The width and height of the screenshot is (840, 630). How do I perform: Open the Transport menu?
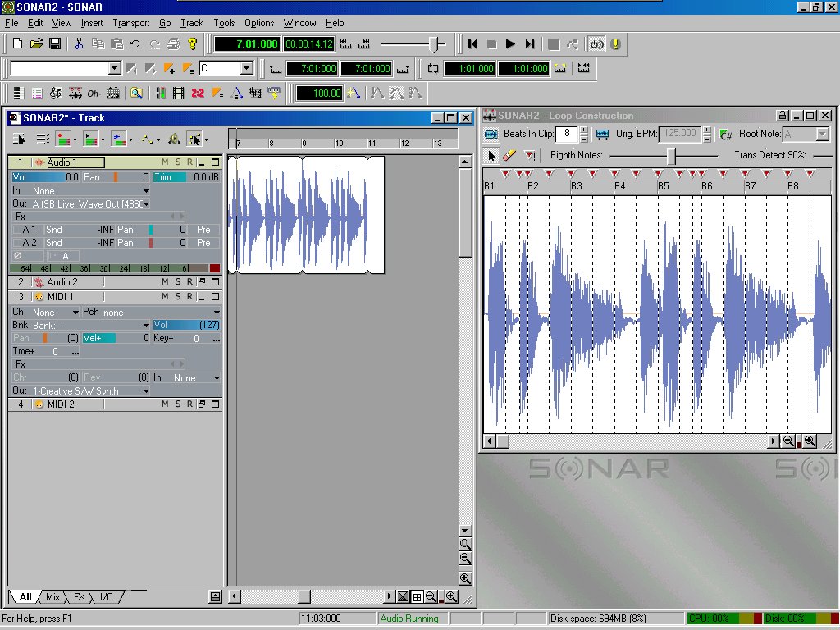point(130,23)
